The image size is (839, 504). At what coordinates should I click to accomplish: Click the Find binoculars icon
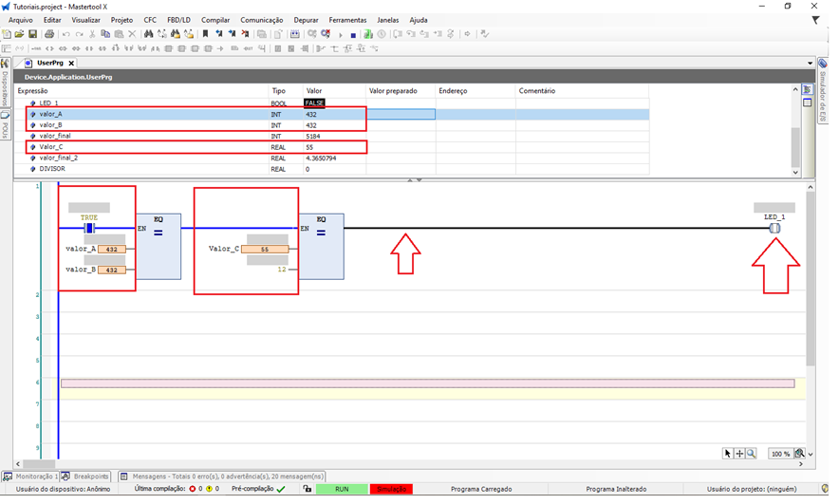pyautogui.click(x=149, y=34)
